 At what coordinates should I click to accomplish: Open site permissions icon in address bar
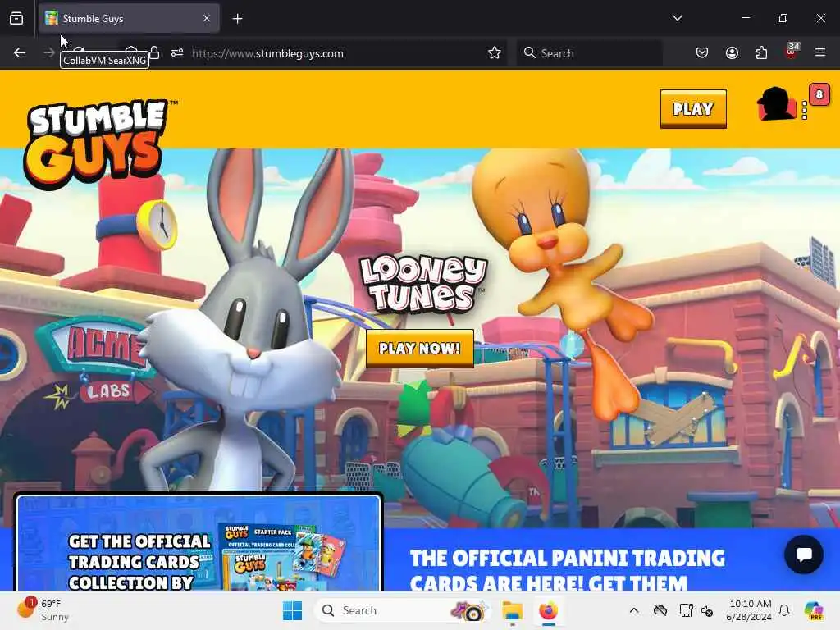(x=177, y=52)
